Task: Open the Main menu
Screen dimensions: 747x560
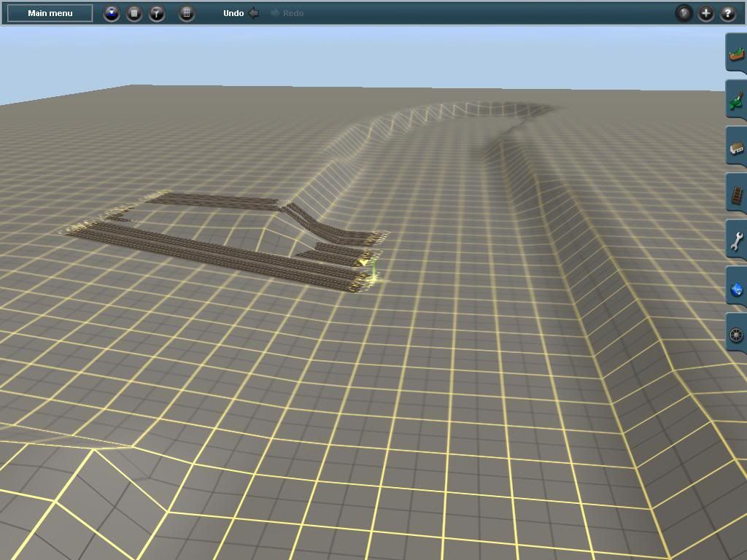Action: click(x=50, y=13)
